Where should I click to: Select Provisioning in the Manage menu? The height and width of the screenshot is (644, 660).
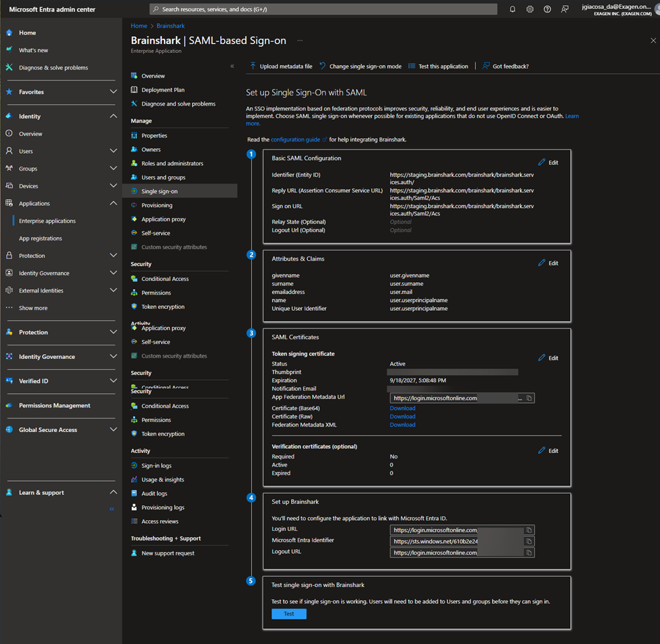point(156,205)
